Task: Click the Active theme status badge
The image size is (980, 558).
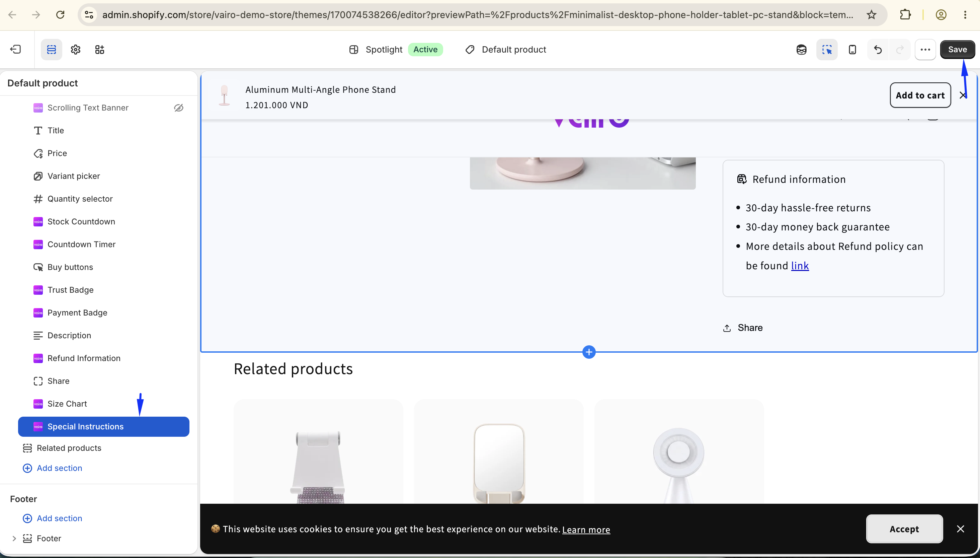Action: (x=425, y=50)
